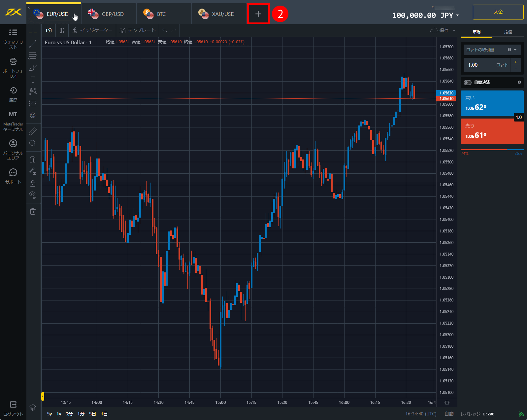Expand the save (保存) chevron menu

[x=454, y=30]
